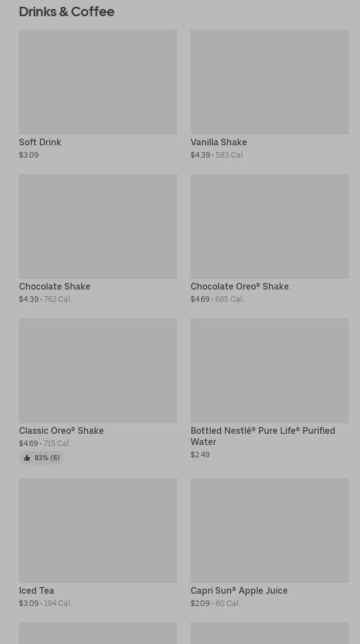Click the thumbs-up rating icon under Classic Oreo Shake
360x644 pixels.
click(27, 458)
